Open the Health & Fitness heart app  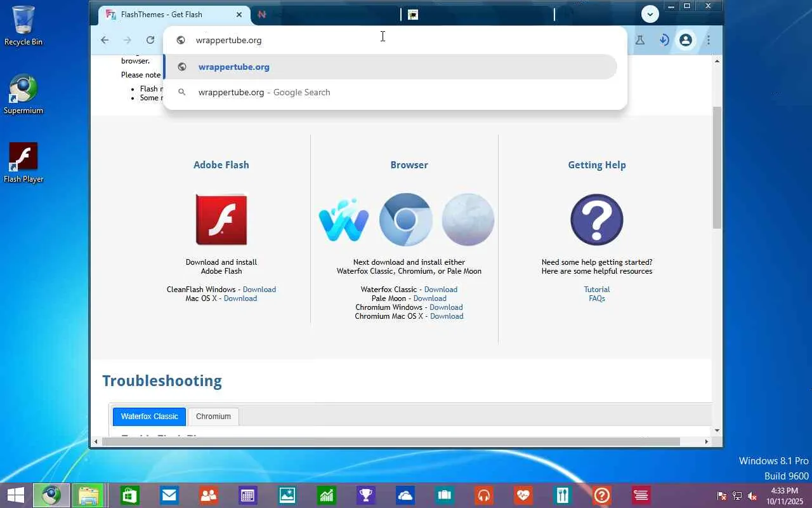tap(523, 495)
